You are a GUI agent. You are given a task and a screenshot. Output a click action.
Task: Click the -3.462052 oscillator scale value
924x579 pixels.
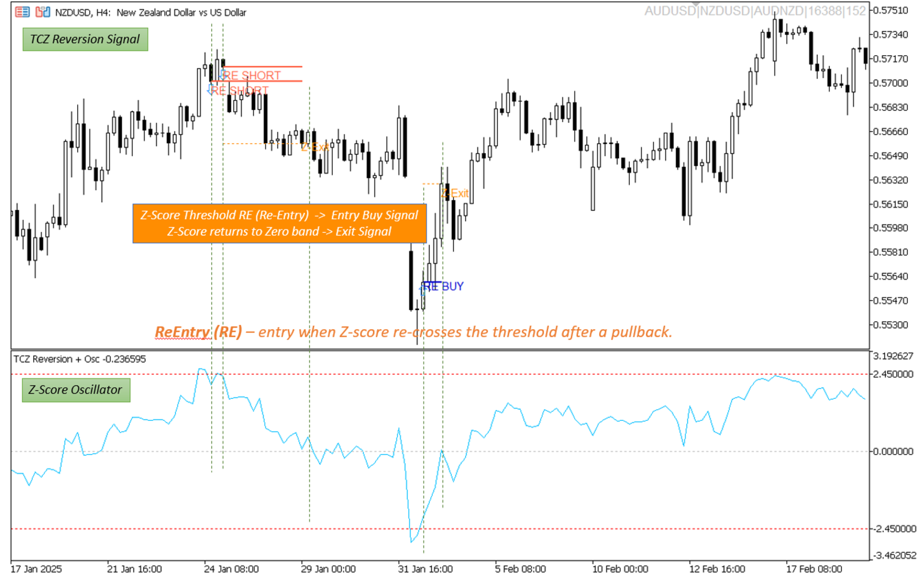click(x=893, y=555)
